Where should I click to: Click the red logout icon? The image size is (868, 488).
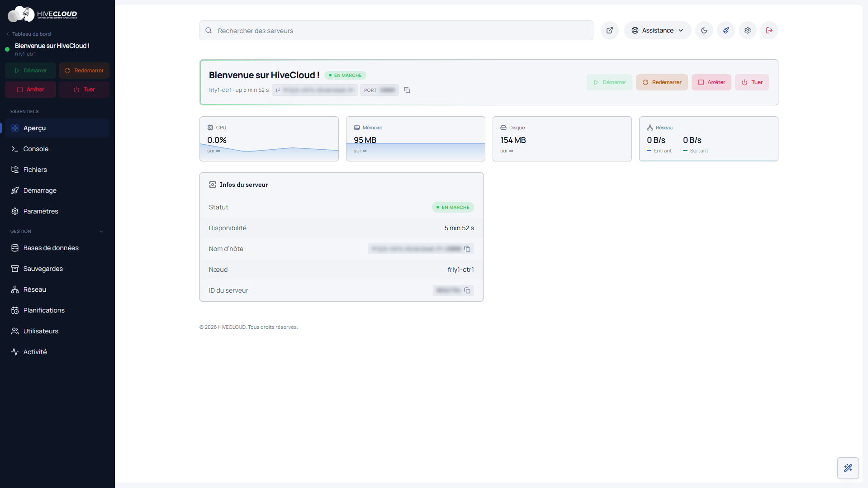click(x=769, y=30)
